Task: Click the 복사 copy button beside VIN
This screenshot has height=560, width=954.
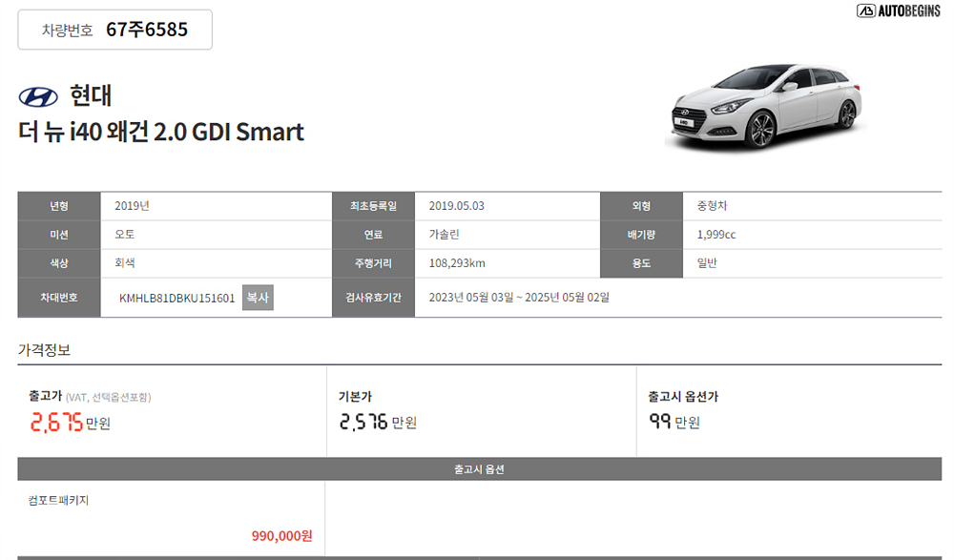Action: tap(258, 298)
